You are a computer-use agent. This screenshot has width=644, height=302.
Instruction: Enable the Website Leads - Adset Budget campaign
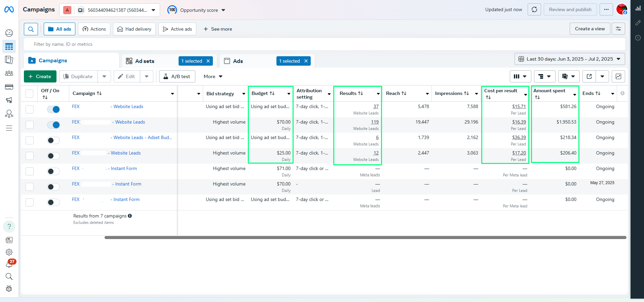pyautogui.click(x=53, y=140)
